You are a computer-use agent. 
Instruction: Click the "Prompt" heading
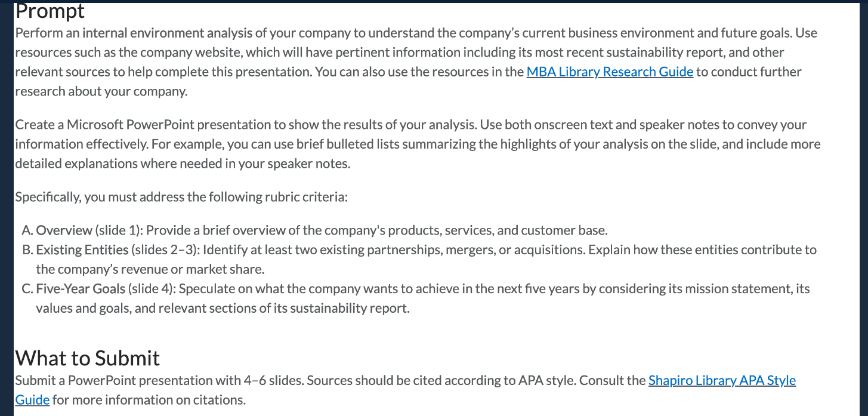click(x=50, y=11)
